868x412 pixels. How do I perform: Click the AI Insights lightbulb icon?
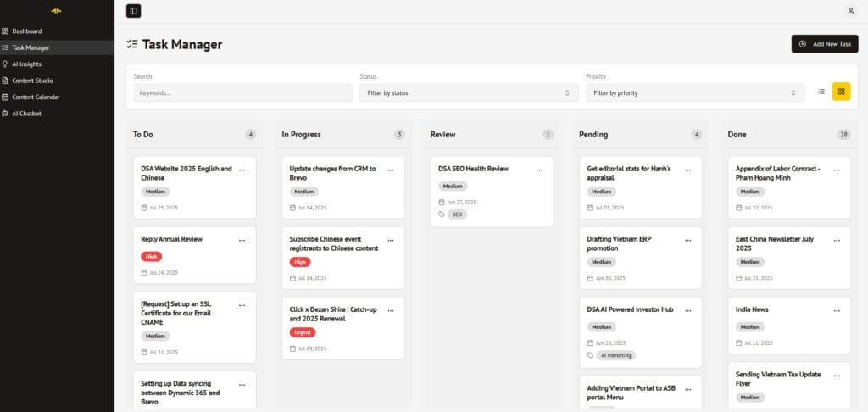click(6, 64)
